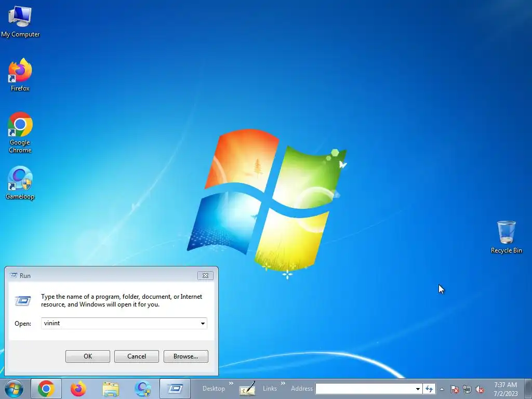The width and height of the screenshot is (532, 399).
Task: Click Browse... in the Run dialog
Action: click(185, 356)
